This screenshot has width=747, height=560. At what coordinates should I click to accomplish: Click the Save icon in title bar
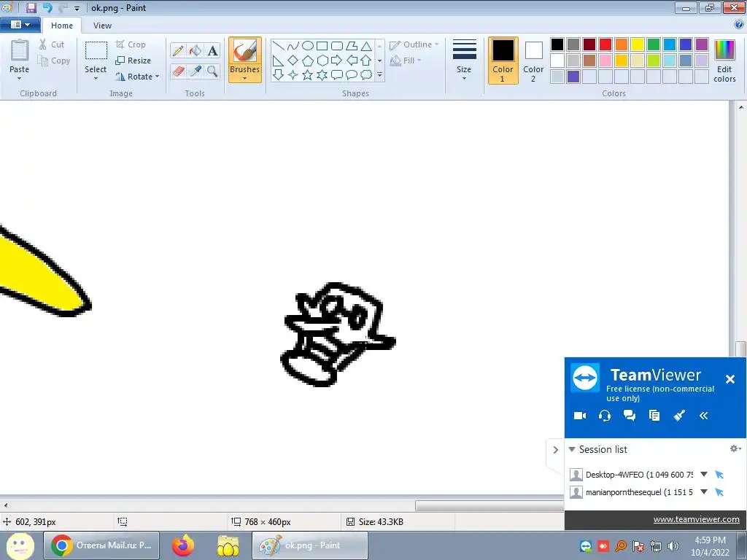pyautogui.click(x=31, y=7)
